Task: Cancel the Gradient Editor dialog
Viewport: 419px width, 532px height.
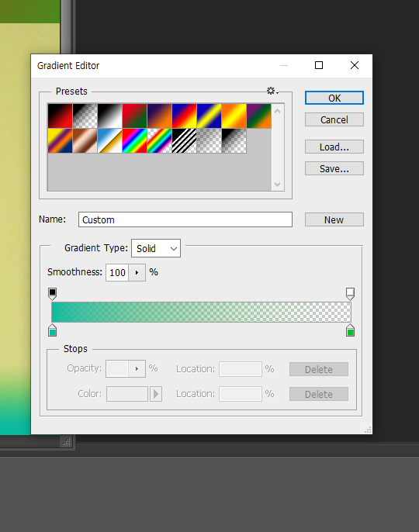Action: tap(334, 119)
